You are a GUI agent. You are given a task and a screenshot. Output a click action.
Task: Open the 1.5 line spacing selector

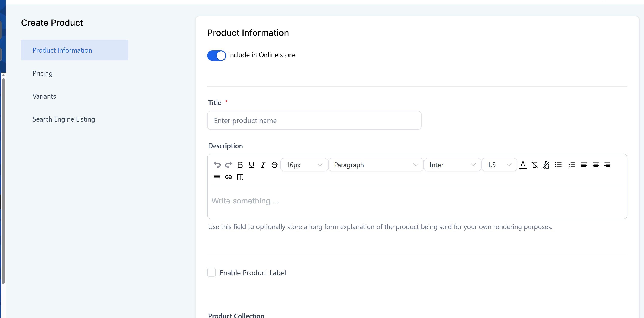[499, 165]
